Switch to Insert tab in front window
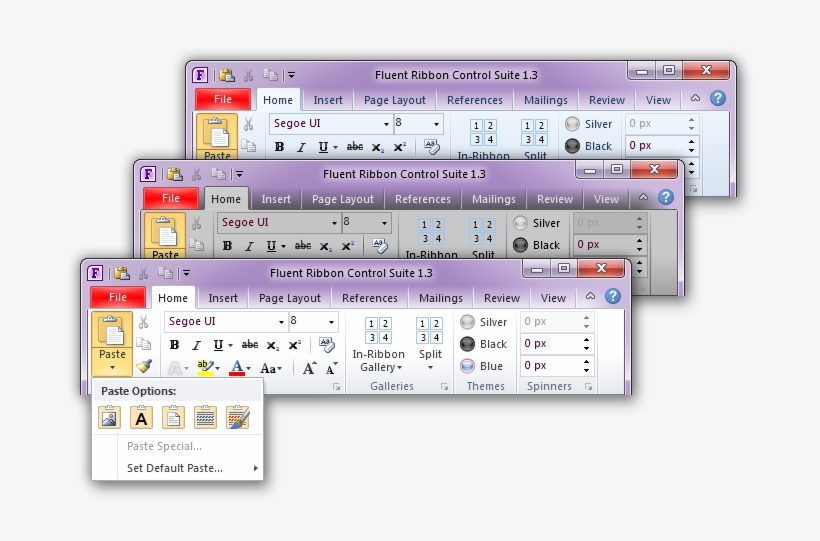820x541 pixels. coord(223,298)
